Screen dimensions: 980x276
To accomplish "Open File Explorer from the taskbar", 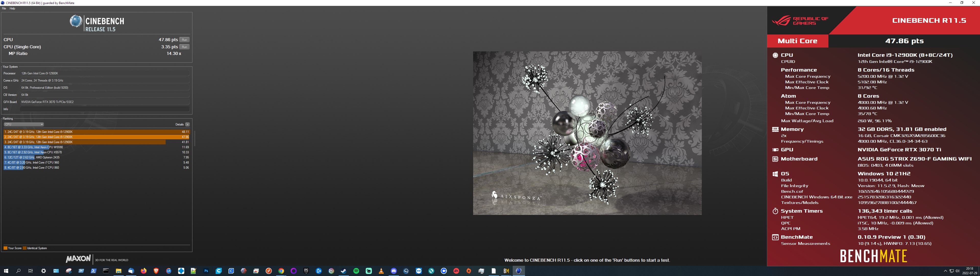I will point(118,271).
